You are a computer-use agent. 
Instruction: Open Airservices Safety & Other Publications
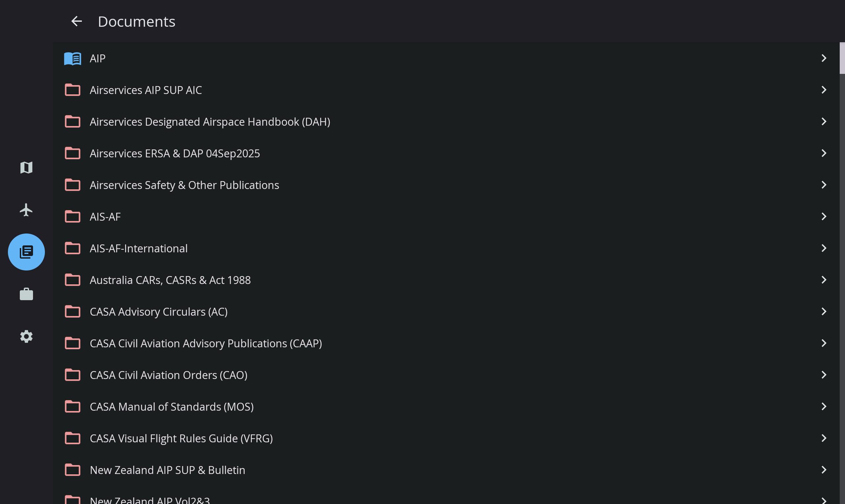[x=184, y=185]
